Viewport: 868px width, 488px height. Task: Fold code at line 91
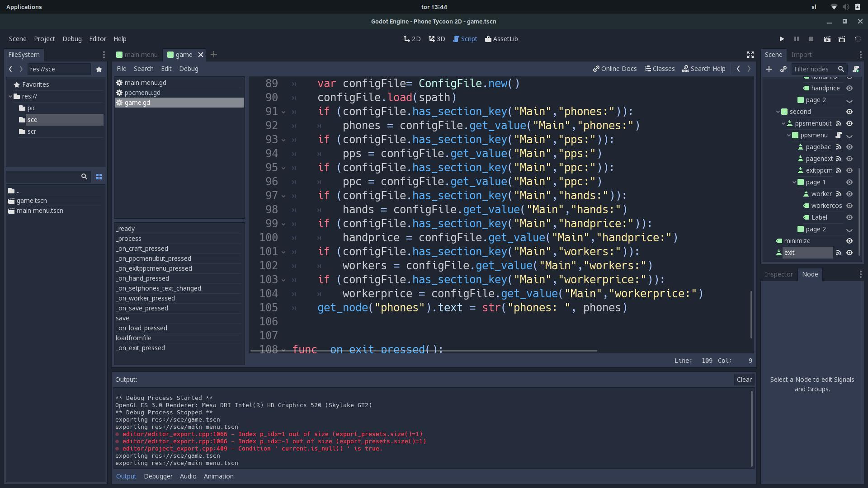tap(283, 112)
